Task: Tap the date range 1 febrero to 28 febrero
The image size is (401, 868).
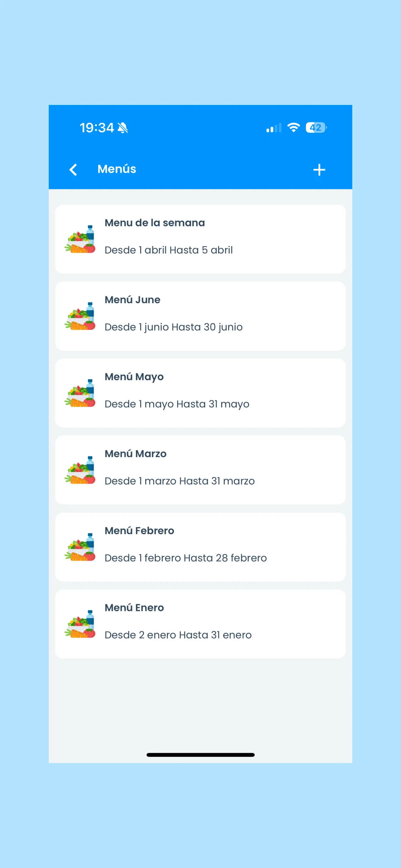Action: click(x=186, y=558)
